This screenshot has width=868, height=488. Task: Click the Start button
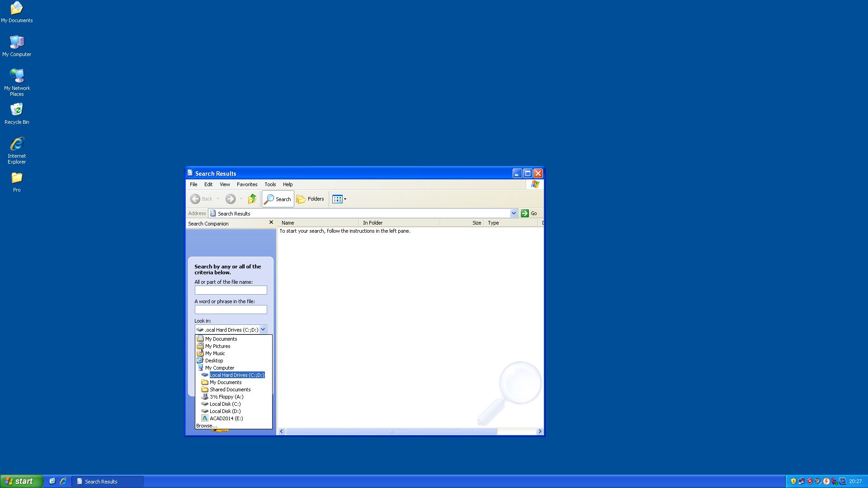coord(21,481)
